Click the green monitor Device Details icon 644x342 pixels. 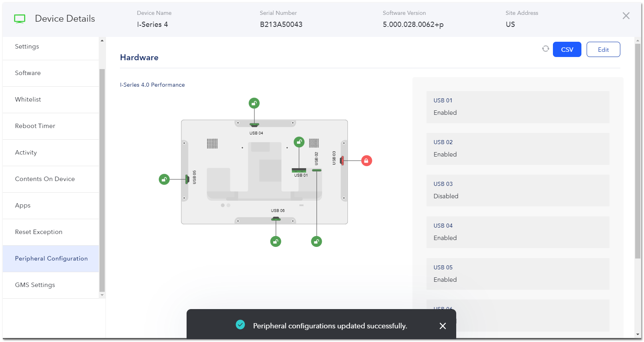tap(20, 18)
